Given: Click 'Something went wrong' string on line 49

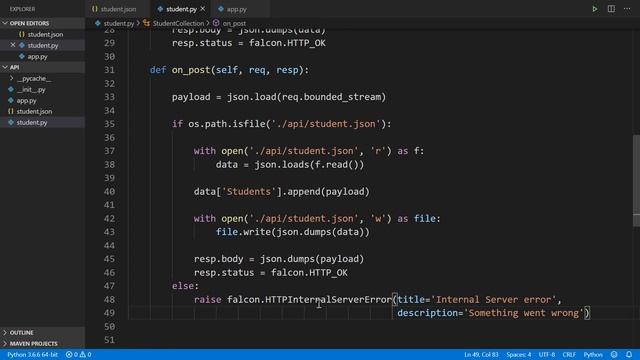Looking at the screenshot, I should coord(524,313).
